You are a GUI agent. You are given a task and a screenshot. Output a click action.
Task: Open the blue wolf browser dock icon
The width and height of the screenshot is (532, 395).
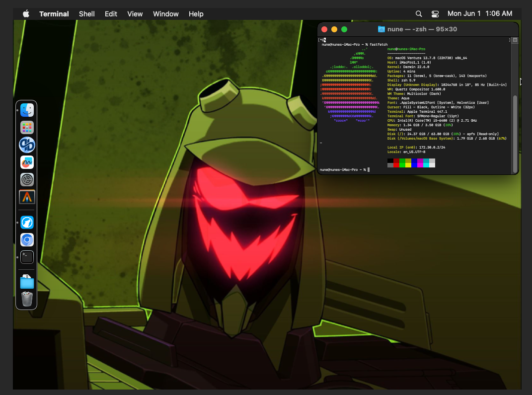click(x=27, y=223)
